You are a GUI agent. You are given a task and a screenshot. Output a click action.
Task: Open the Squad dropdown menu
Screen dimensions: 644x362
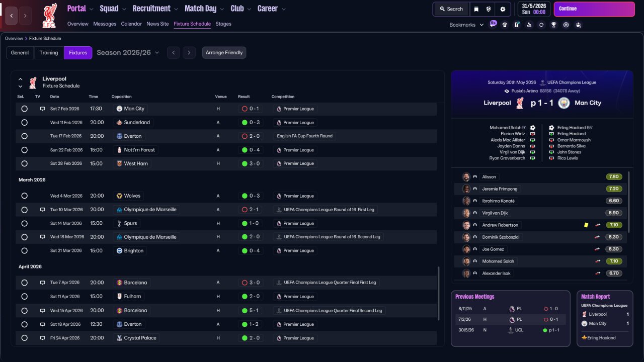click(x=113, y=9)
